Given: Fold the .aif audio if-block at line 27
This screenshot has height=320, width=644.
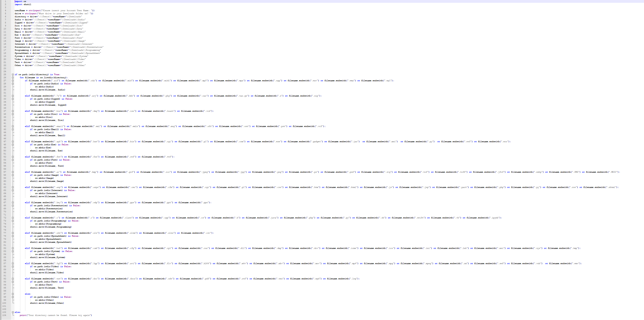Looking at the screenshot, I should [x=13, y=81].
